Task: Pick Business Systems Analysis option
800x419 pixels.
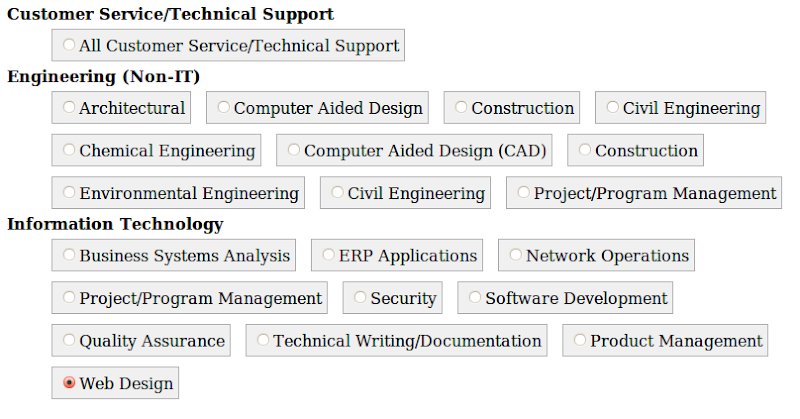Action: [x=69, y=256]
